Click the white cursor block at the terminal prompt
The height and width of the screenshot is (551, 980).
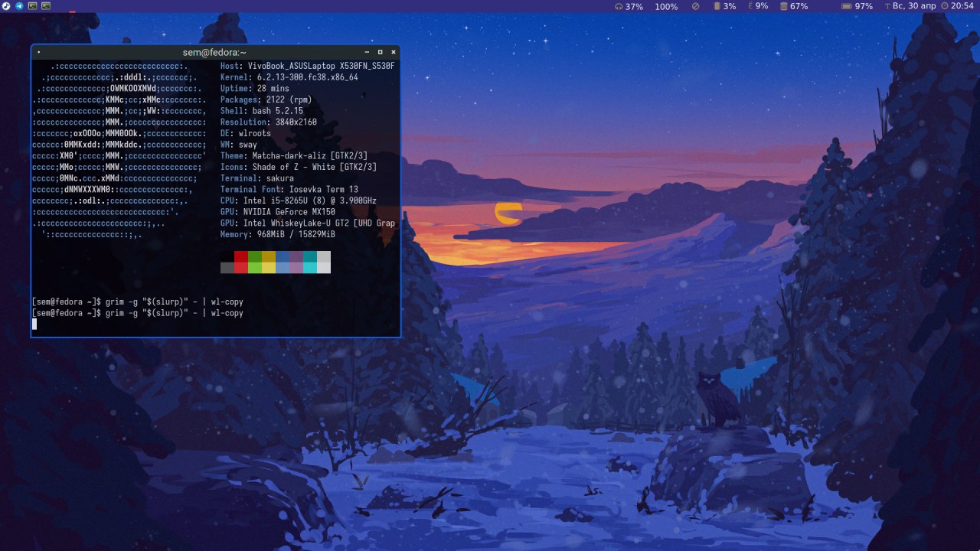click(x=34, y=324)
